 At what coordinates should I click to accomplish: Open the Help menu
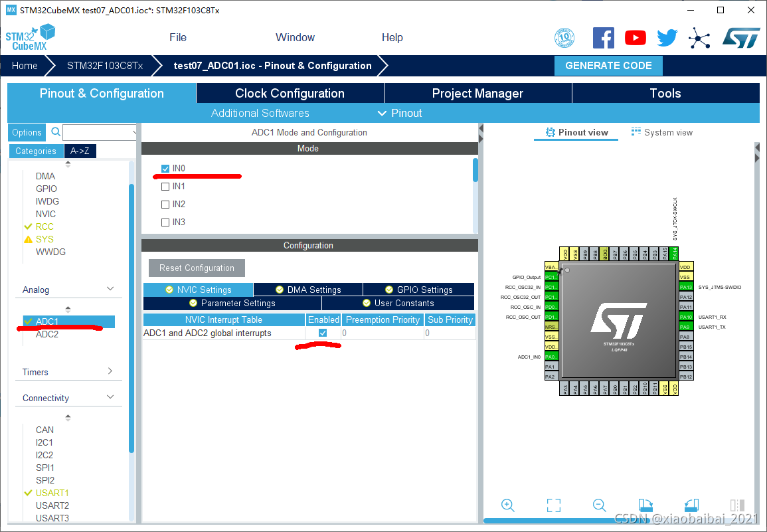coord(392,38)
